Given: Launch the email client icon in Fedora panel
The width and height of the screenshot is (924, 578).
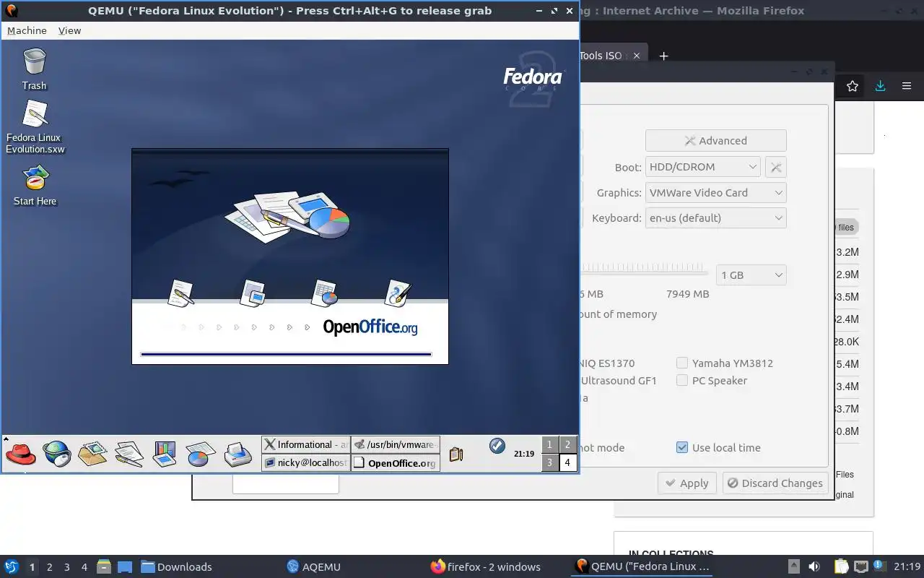Looking at the screenshot, I should pos(93,454).
